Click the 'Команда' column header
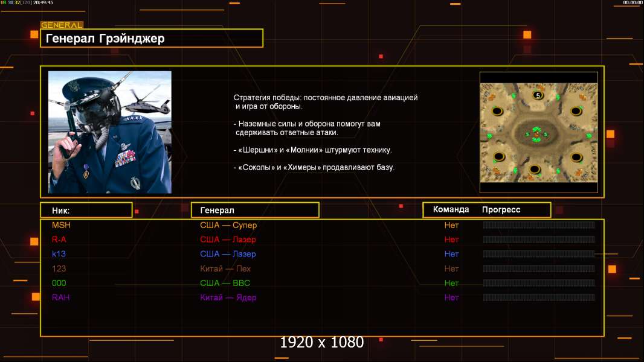The height and width of the screenshot is (362, 644). click(451, 209)
